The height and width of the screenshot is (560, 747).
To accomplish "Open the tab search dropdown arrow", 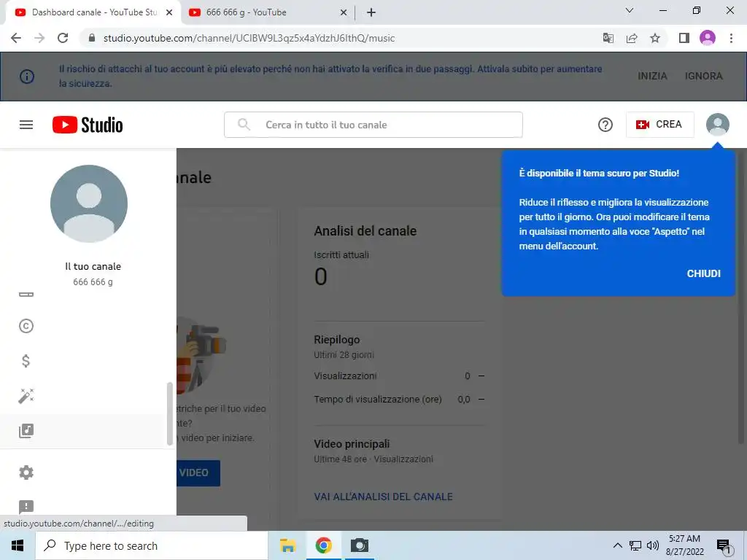I will click(630, 10).
